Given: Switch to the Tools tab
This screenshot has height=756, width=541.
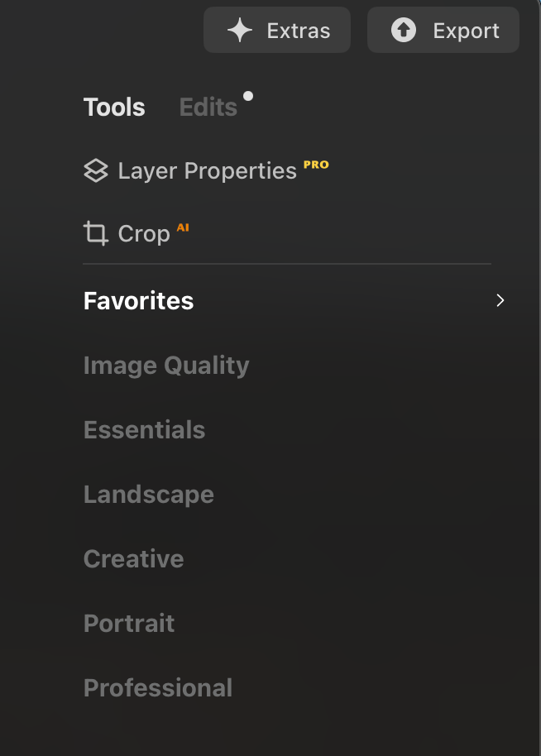Looking at the screenshot, I should 114,108.
